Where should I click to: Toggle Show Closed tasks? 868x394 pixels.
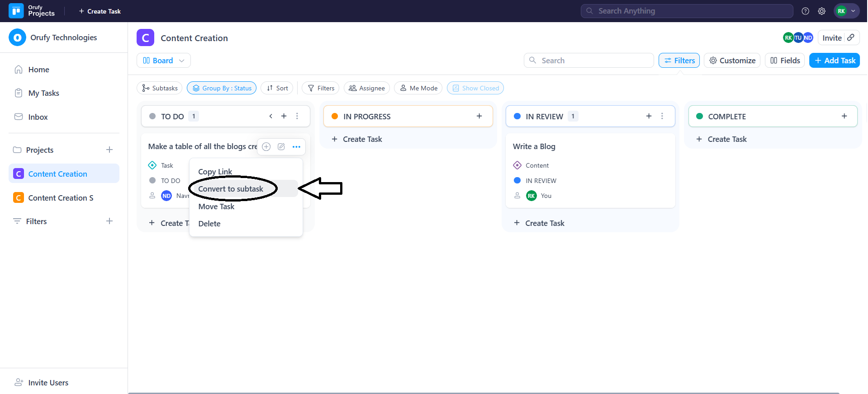point(475,88)
